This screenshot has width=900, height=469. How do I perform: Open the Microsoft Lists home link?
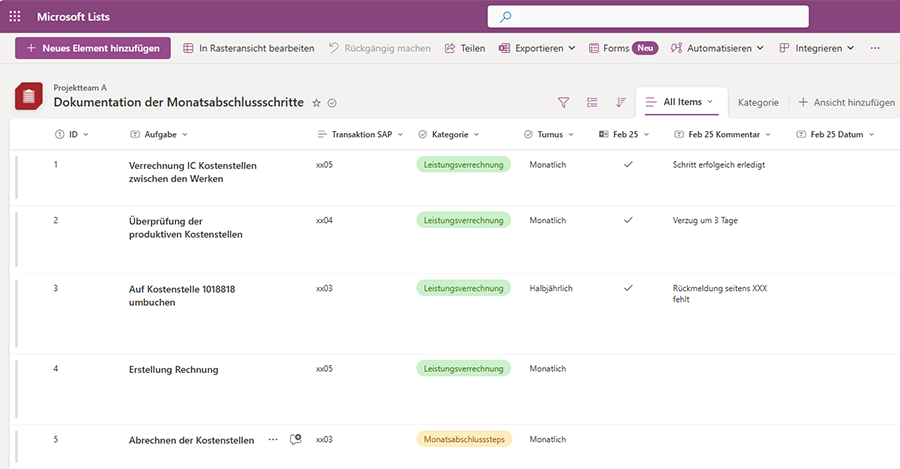73,17
